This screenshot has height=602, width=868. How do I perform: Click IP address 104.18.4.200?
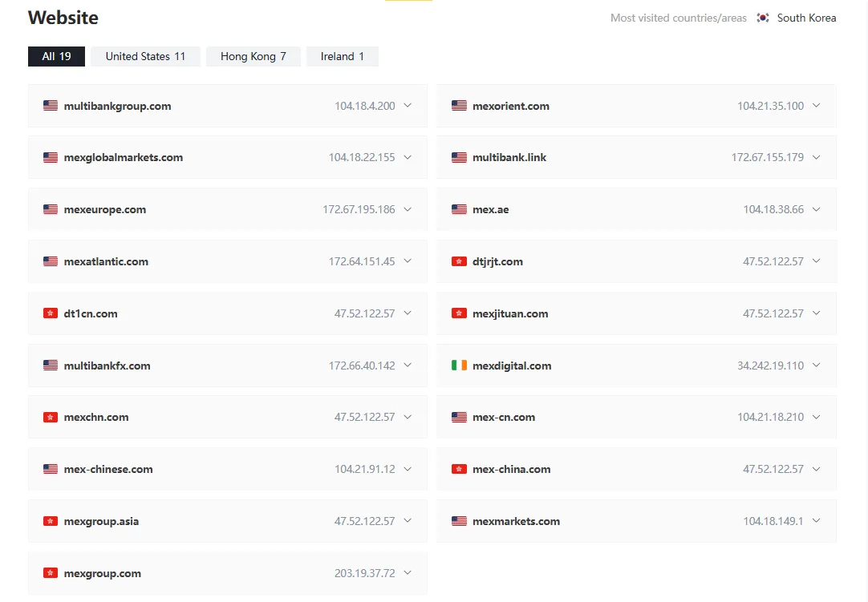click(x=365, y=106)
